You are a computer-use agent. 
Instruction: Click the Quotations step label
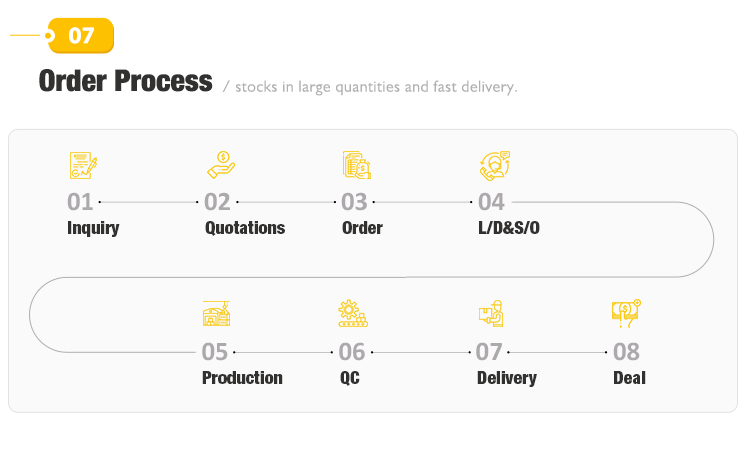245,228
